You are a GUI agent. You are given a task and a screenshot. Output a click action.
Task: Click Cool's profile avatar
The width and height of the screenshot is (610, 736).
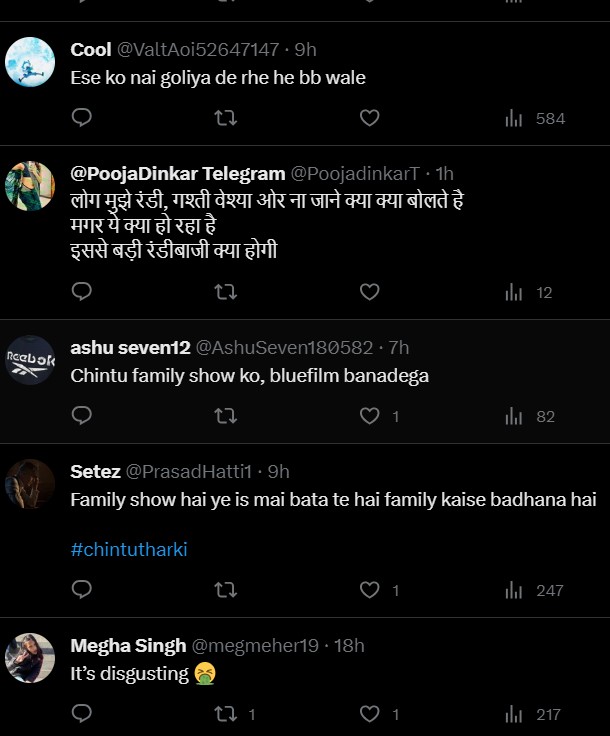[30, 61]
